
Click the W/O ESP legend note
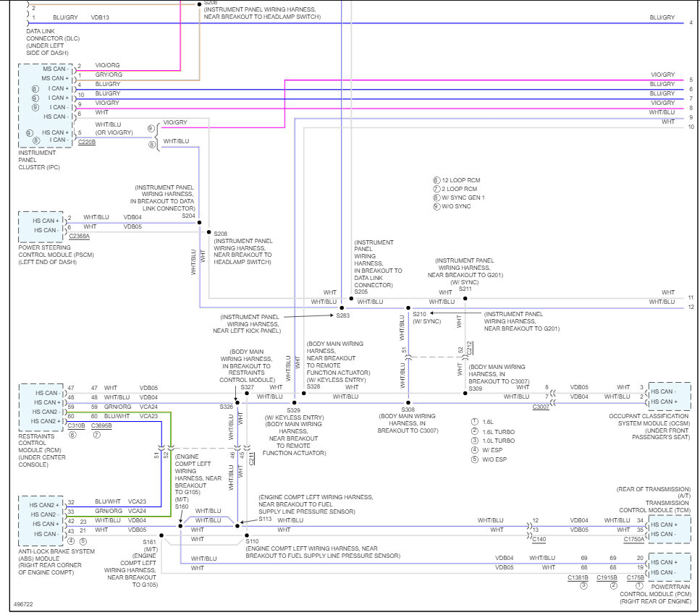coord(494,459)
